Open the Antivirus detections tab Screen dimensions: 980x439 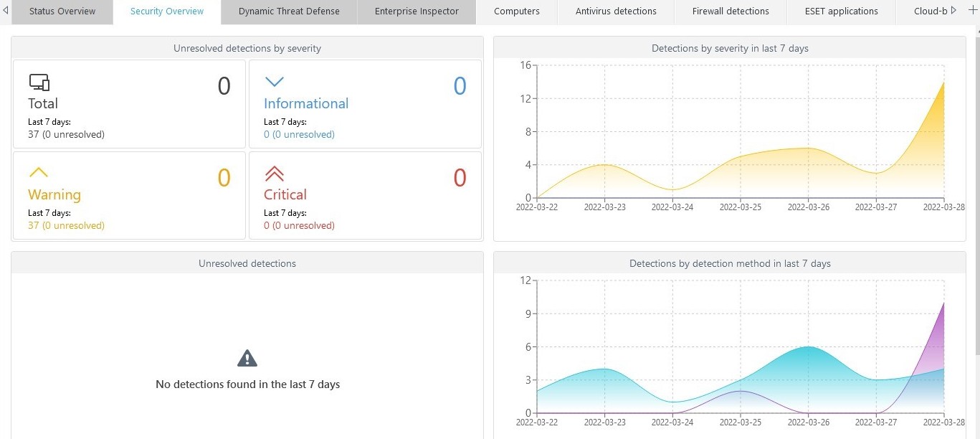tap(616, 11)
